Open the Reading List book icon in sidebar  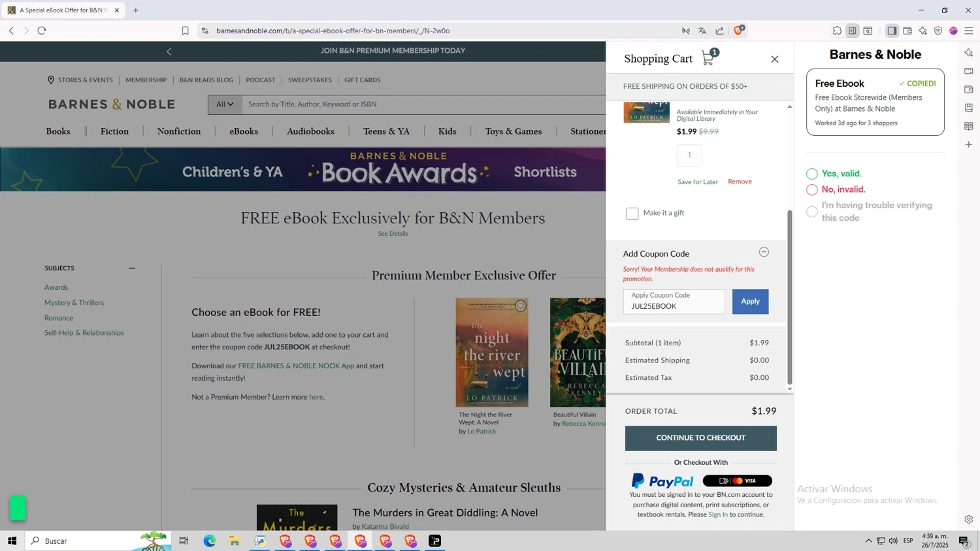[x=968, y=126]
